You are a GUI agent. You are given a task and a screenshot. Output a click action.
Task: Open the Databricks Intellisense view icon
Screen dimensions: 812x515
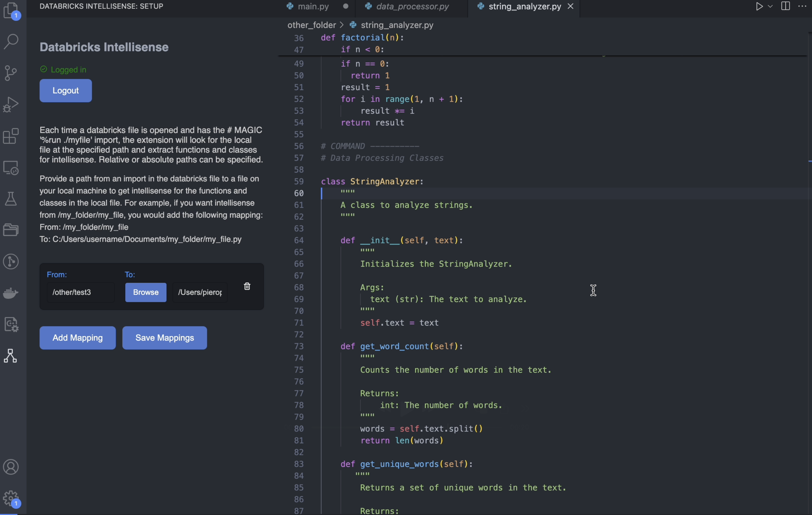11,356
